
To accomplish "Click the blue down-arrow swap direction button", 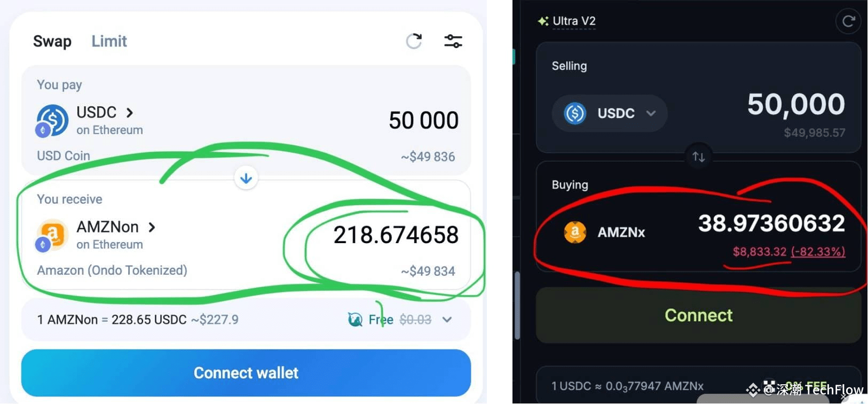I will (x=246, y=178).
